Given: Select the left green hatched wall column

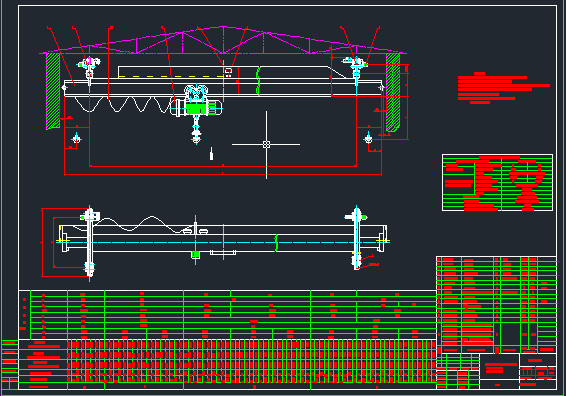Looking at the screenshot, I should [53, 91].
